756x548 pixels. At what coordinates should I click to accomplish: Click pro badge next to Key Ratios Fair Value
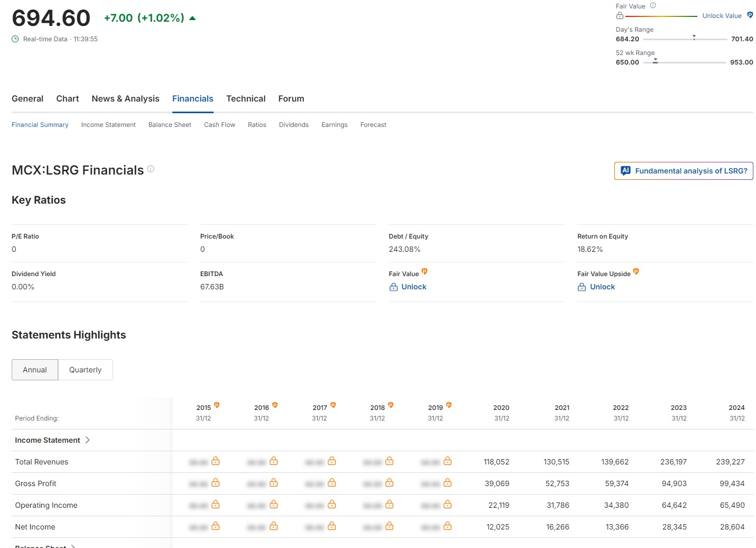[425, 271]
